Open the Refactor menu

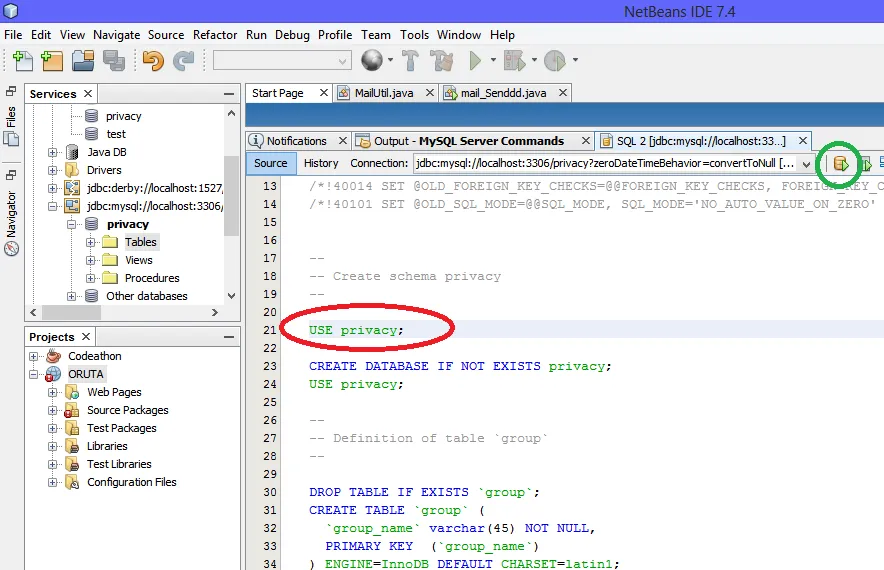click(215, 35)
